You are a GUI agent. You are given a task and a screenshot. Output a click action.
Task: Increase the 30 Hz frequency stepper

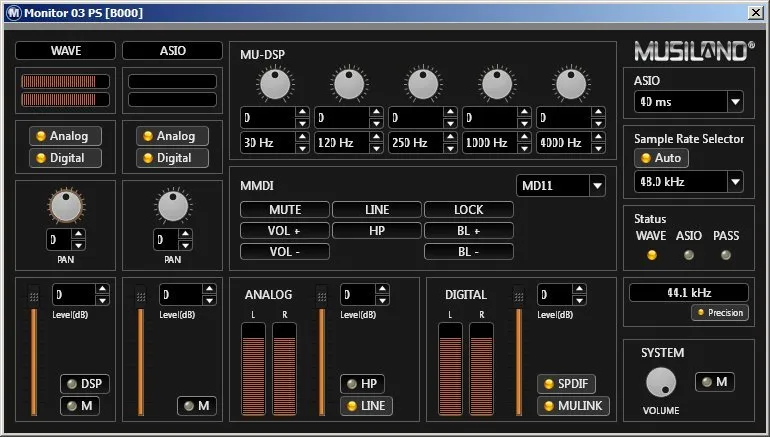302,137
